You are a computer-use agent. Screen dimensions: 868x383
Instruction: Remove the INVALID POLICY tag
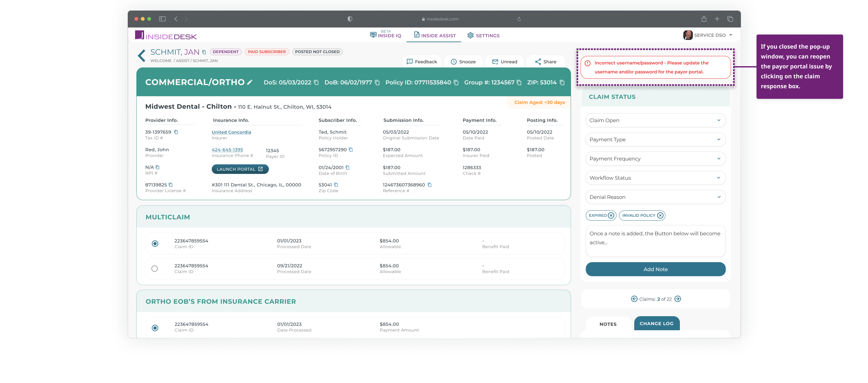click(x=660, y=215)
